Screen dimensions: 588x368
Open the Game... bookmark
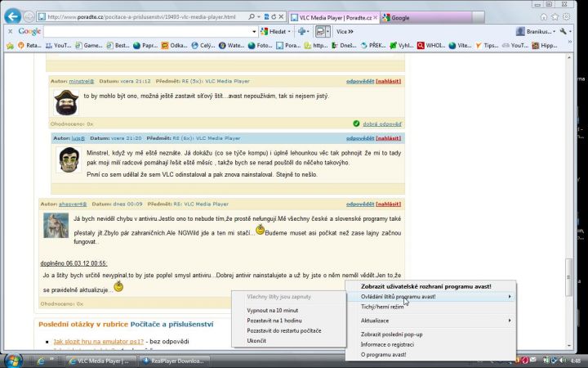(88, 46)
